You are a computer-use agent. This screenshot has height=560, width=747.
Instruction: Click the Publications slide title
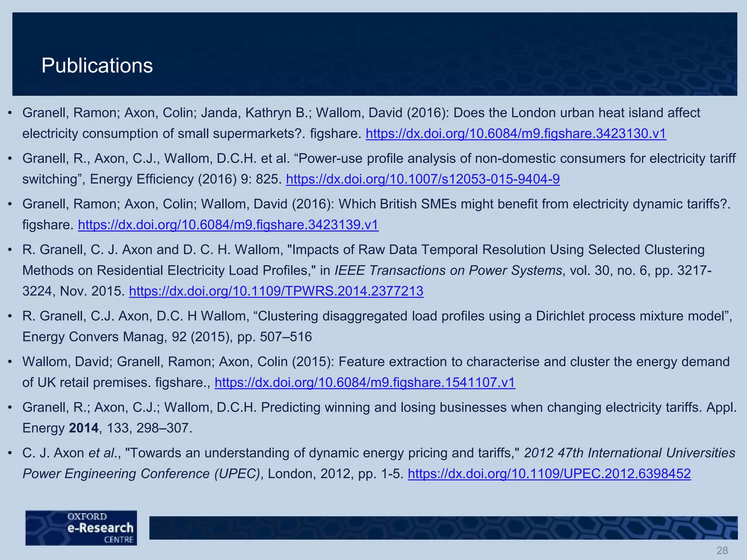97,66
